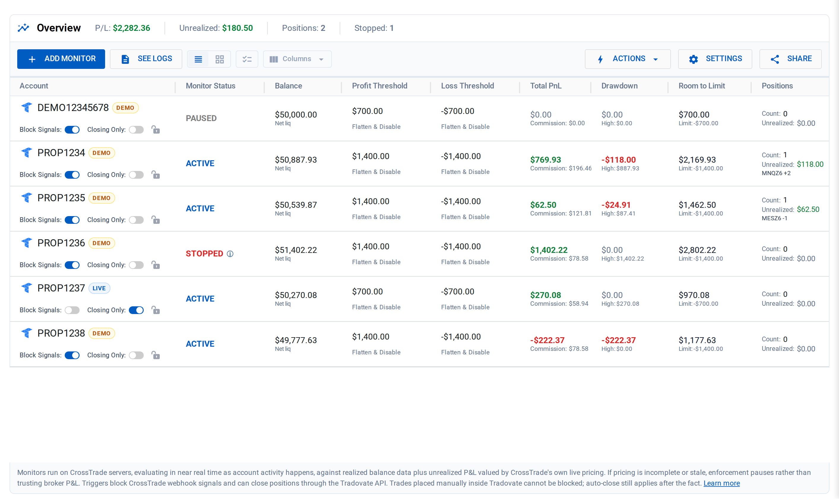This screenshot has height=504, width=839.
Task: Click the $51,402.22 balance of PROP1236
Action: click(295, 250)
